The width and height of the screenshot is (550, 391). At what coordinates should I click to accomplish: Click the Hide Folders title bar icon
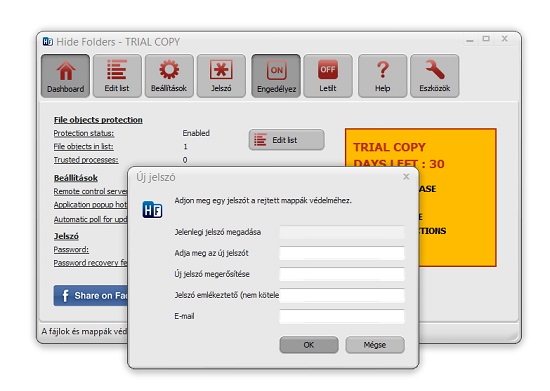48,42
